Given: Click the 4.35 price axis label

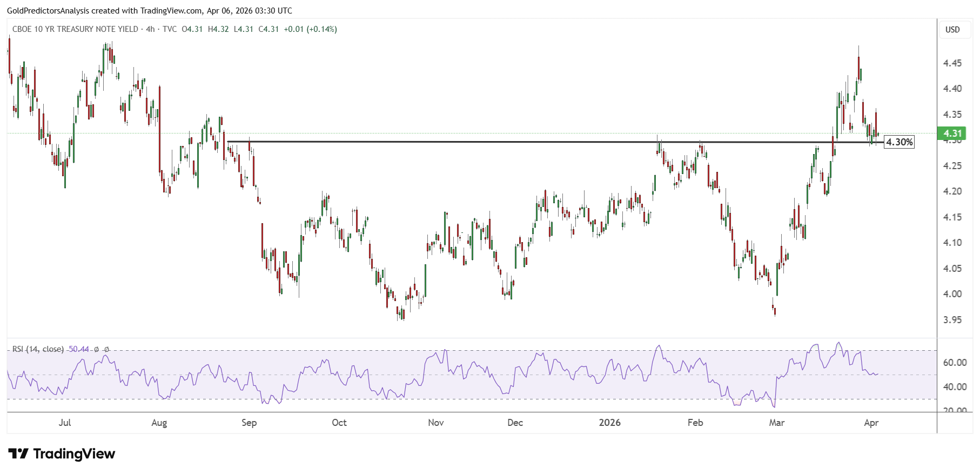Looking at the screenshot, I should [952, 115].
